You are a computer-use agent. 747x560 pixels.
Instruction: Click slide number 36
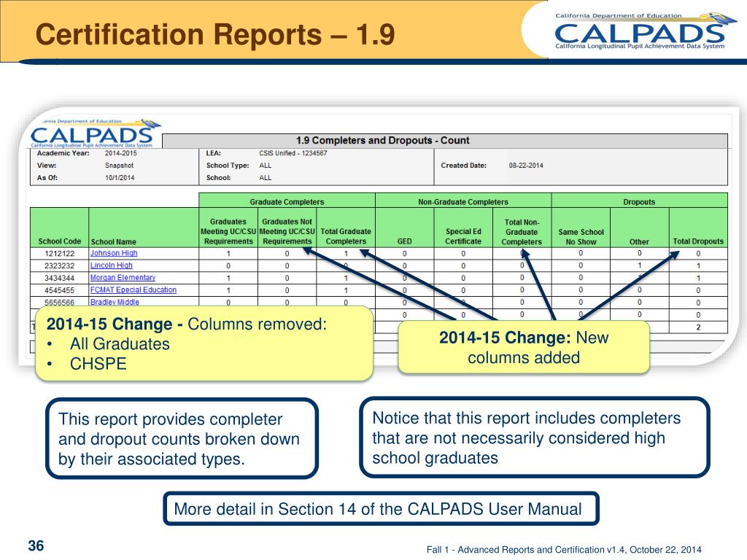36,545
